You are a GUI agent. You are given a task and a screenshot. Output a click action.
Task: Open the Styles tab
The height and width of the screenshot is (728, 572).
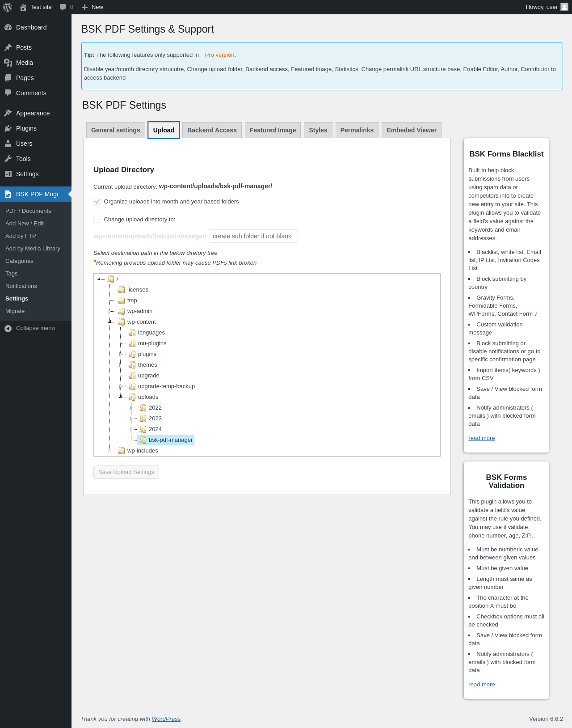point(318,130)
